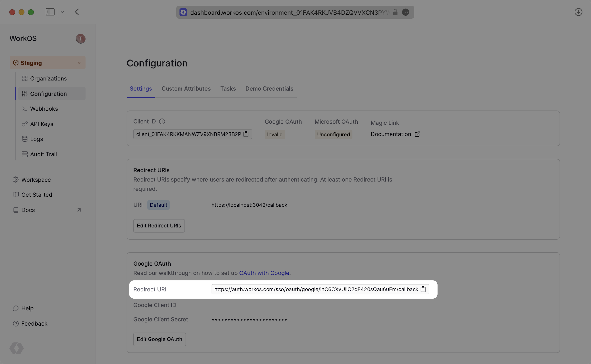Click Edit Google OAuth button
The image size is (591, 364).
click(x=159, y=339)
